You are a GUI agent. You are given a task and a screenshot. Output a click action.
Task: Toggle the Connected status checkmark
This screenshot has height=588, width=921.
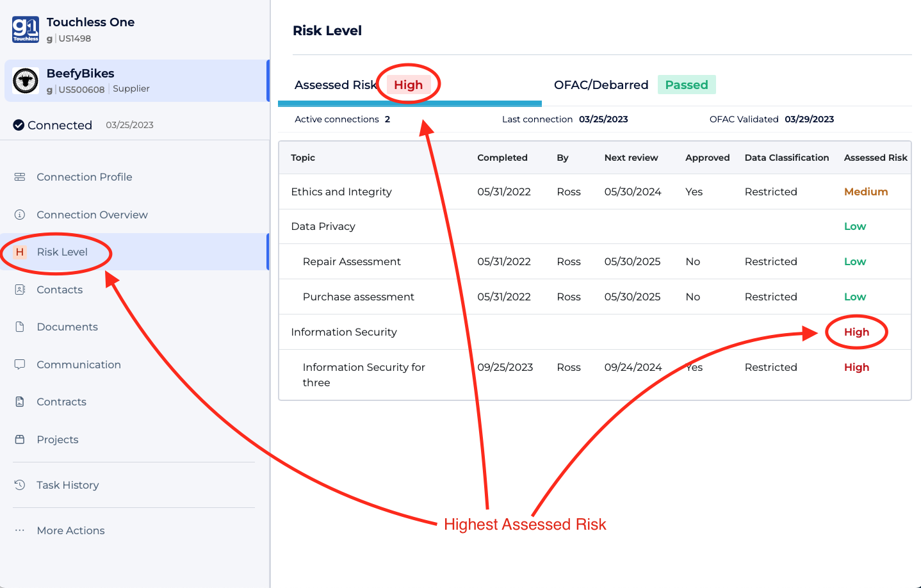point(19,125)
